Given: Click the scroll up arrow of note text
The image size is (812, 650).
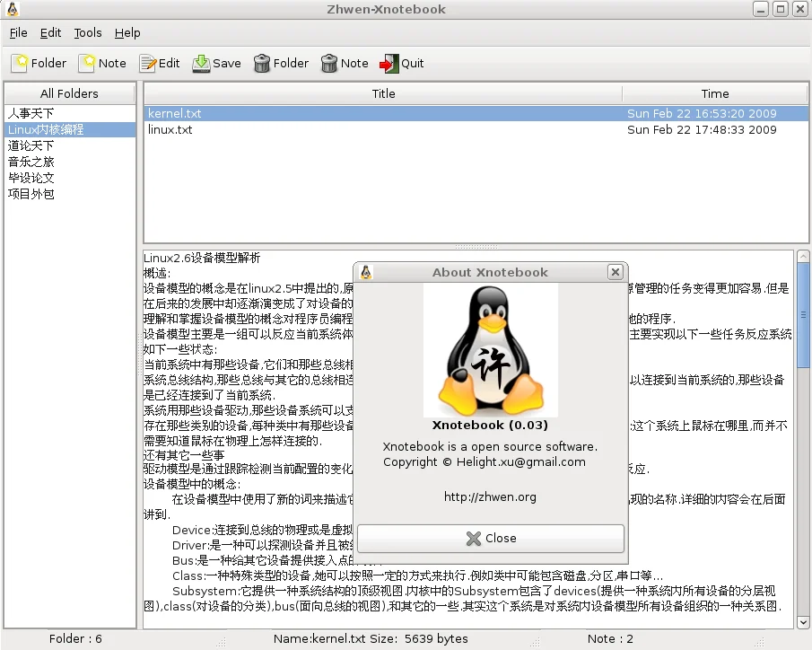Looking at the screenshot, I should pyautogui.click(x=803, y=256).
